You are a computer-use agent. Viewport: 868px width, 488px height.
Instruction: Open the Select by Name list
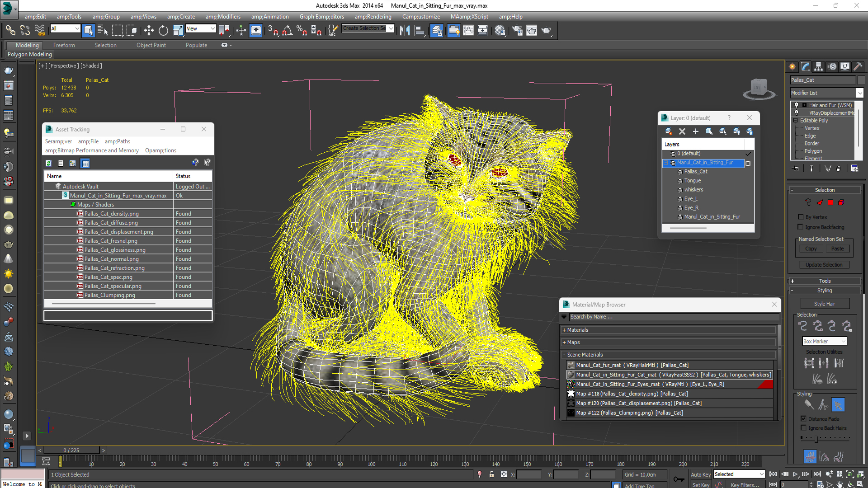[x=103, y=30]
